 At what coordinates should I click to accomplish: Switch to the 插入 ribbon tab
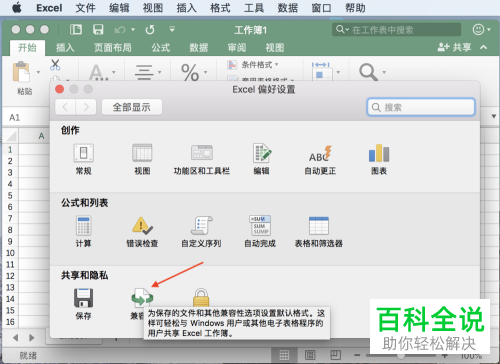click(x=65, y=48)
